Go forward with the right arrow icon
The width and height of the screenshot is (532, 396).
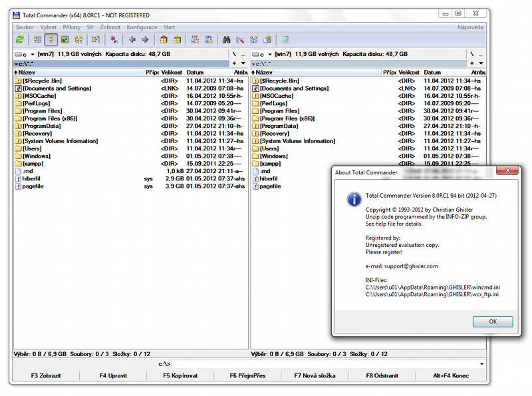145,40
